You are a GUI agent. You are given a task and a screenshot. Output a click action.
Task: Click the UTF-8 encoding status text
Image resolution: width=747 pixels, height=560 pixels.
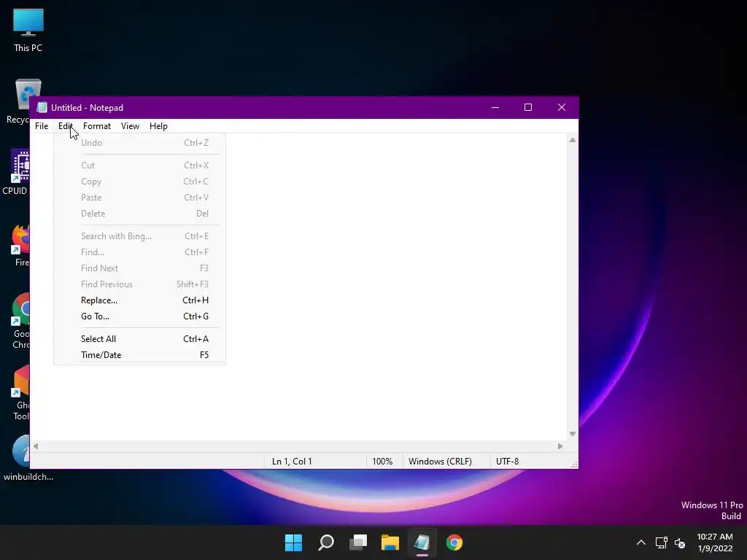508,462
